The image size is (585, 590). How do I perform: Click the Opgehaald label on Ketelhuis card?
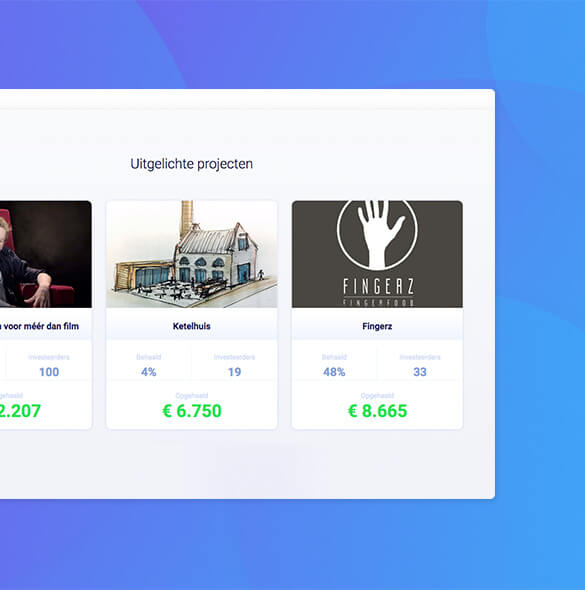point(192,395)
